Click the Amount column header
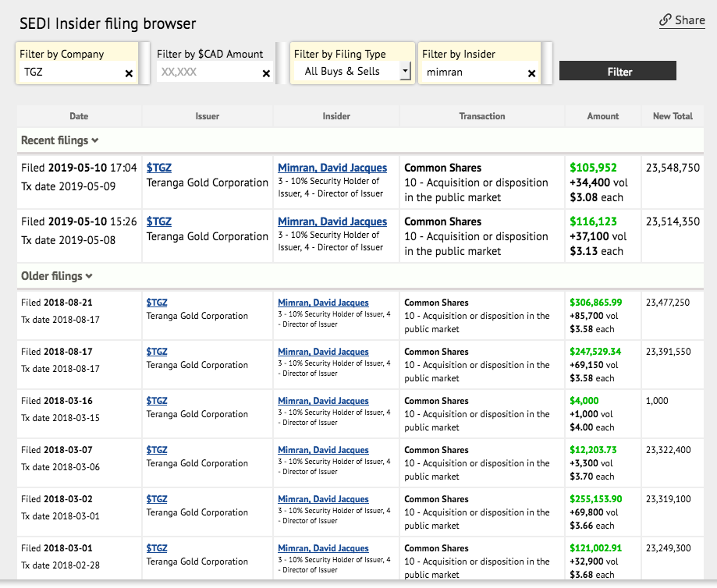The width and height of the screenshot is (717, 588). click(x=602, y=116)
